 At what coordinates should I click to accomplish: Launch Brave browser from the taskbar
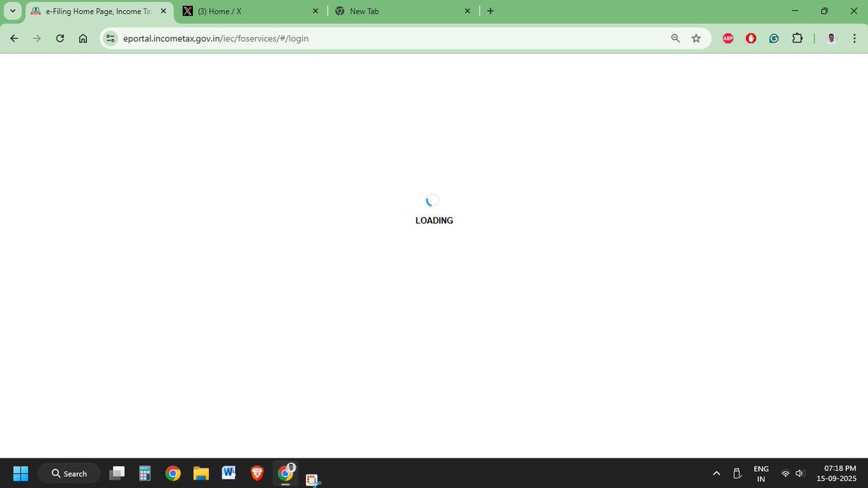point(258,474)
